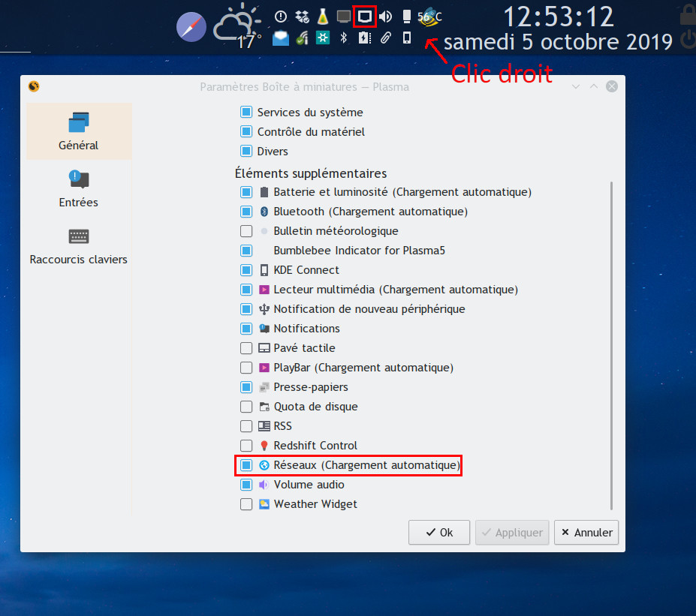This screenshot has width=696, height=616.
Task: Click the yellow flask tray icon
Action: pyautogui.click(x=323, y=17)
